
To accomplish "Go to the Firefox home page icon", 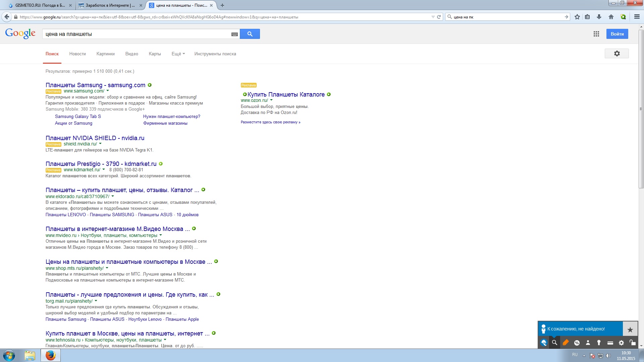I will click(x=611, y=17).
